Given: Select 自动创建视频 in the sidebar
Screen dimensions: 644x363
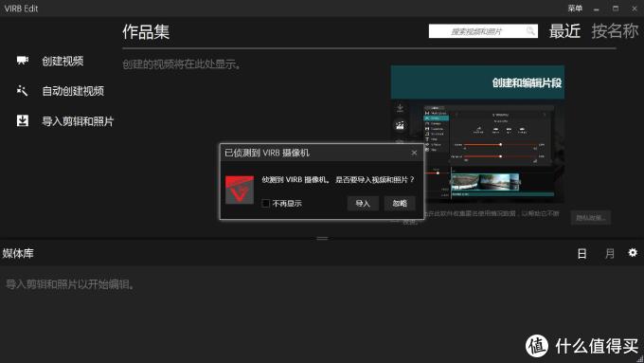Looking at the screenshot, I should [x=73, y=91].
